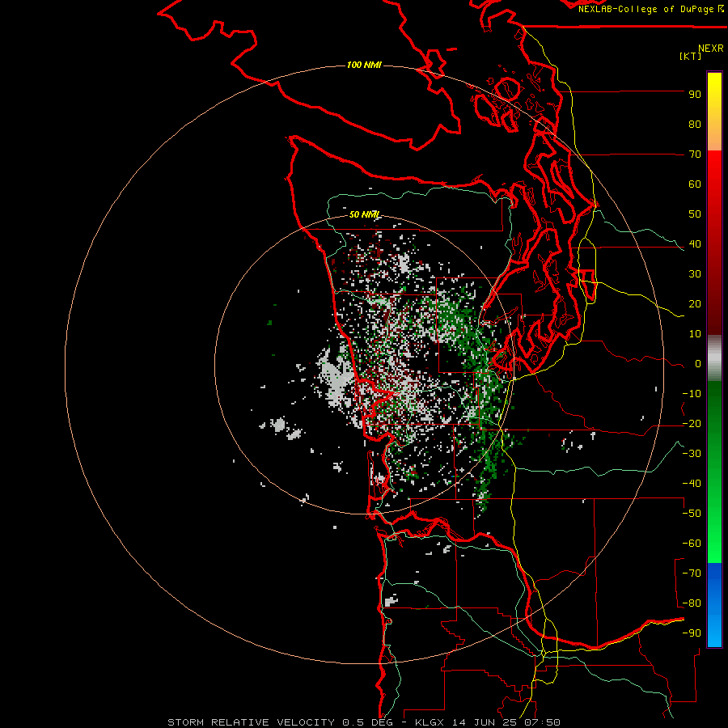This screenshot has width=728, height=728.
Task: Click the positive 70 knot scale label
Action: pos(695,154)
